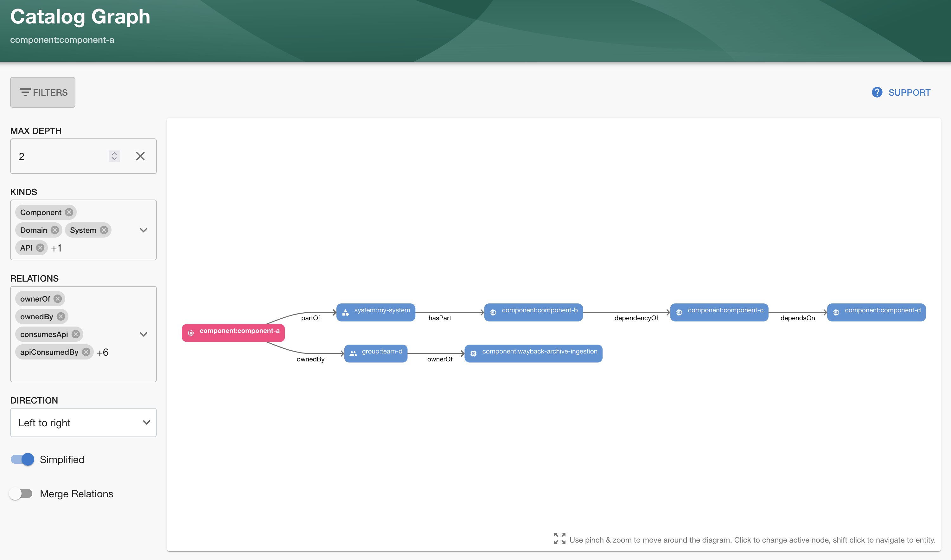Click the component icon on component:component-a node
951x560 pixels.
click(x=191, y=333)
